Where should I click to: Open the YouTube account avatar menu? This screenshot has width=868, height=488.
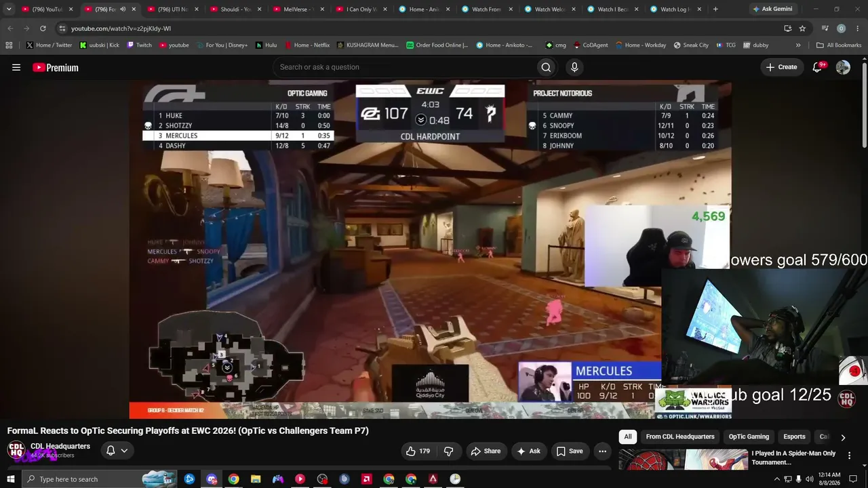point(843,67)
